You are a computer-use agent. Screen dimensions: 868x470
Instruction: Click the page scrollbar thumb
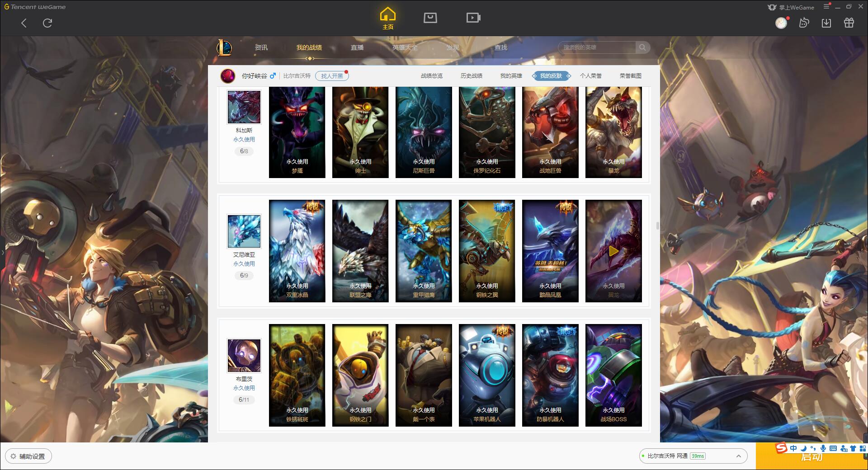(658, 226)
